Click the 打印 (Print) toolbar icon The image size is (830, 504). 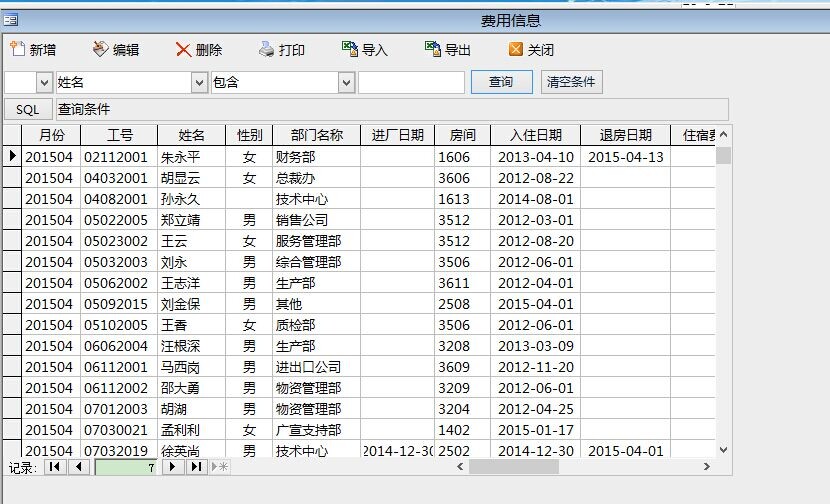(x=266, y=50)
